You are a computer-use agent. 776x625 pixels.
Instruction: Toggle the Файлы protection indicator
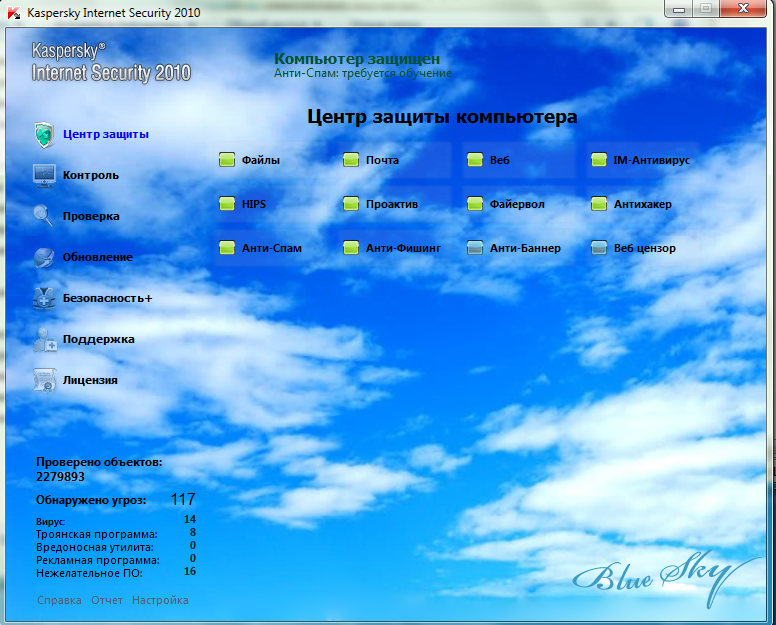coord(227,160)
